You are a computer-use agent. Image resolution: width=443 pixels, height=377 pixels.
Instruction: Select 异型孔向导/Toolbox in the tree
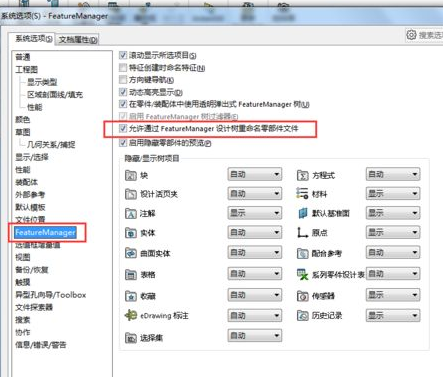tap(51, 295)
